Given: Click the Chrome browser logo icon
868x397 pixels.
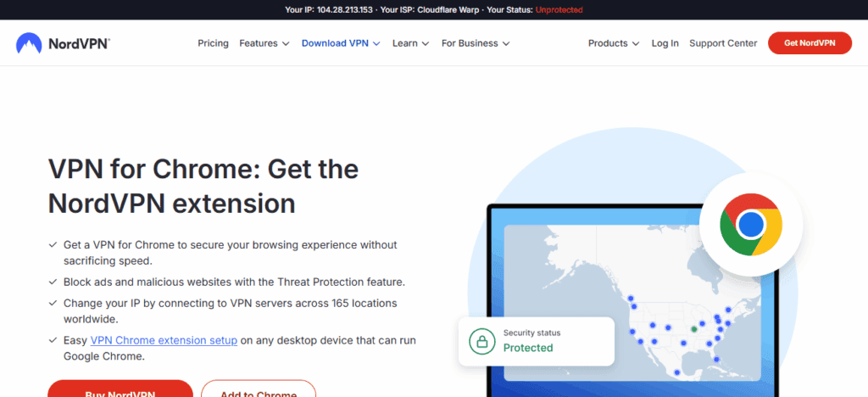Looking at the screenshot, I should click(750, 225).
